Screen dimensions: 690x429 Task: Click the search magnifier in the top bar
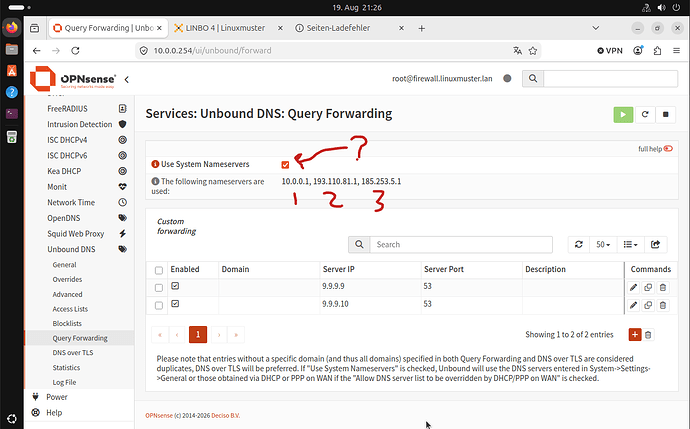coord(533,78)
